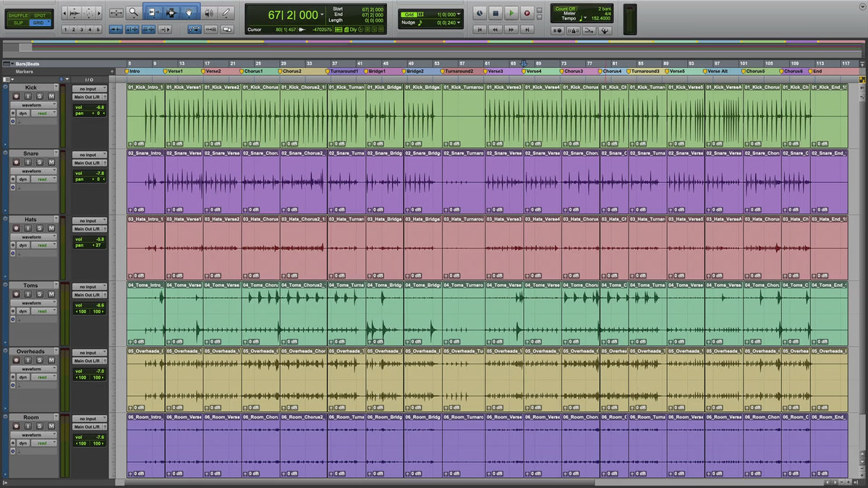Mute the Kick track
This screenshot has width=868, height=488.
tap(51, 96)
